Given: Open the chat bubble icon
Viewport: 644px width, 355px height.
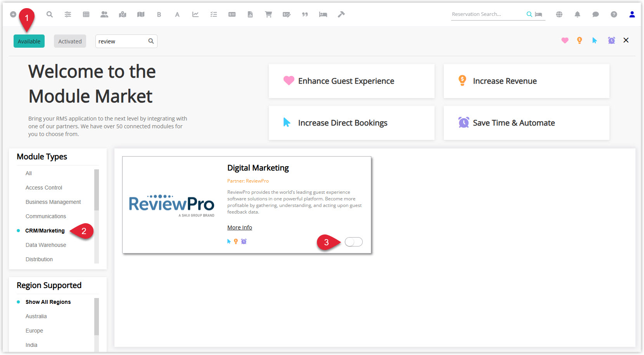Looking at the screenshot, I should click(x=596, y=14).
